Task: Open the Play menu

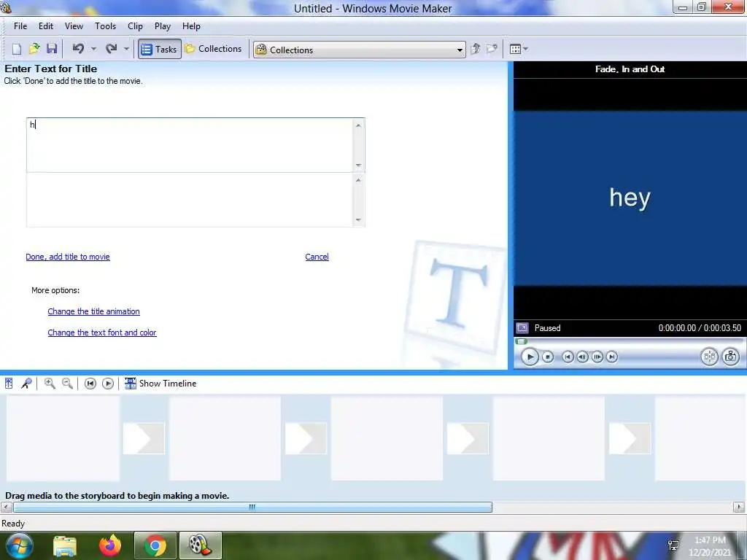Action: [x=163, y=26]
